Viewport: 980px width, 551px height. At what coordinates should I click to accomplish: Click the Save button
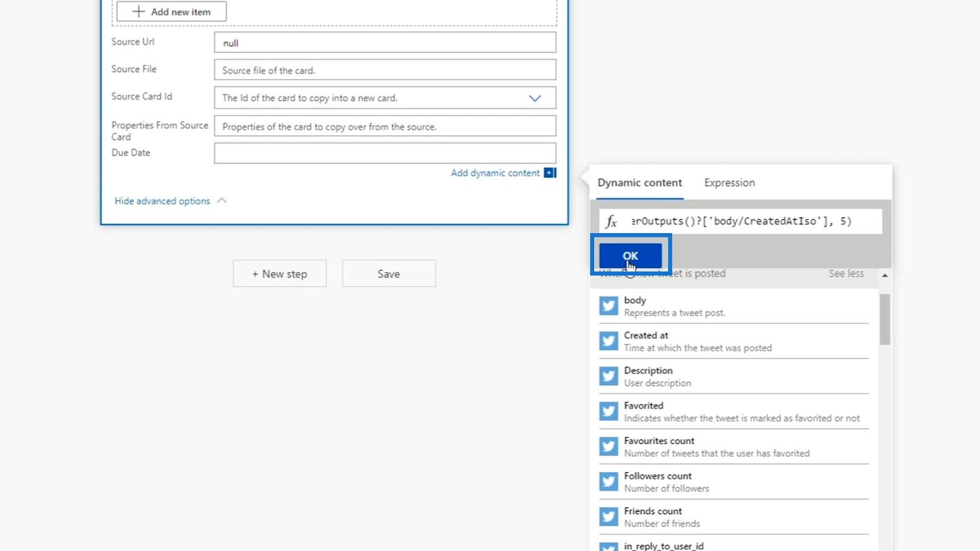(389, 274)
